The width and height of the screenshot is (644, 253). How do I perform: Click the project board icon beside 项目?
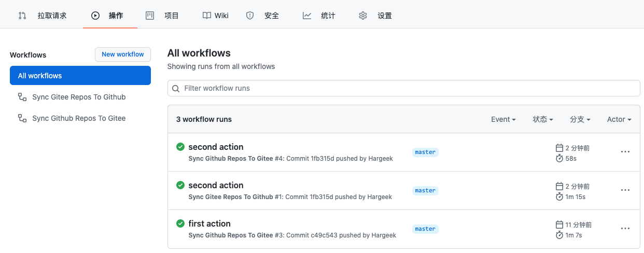coord(150,16)
